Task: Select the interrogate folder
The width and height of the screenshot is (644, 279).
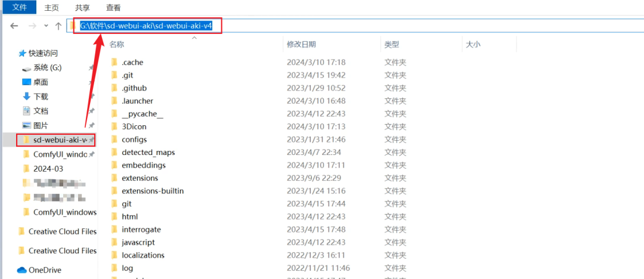Action: (141, 230)
